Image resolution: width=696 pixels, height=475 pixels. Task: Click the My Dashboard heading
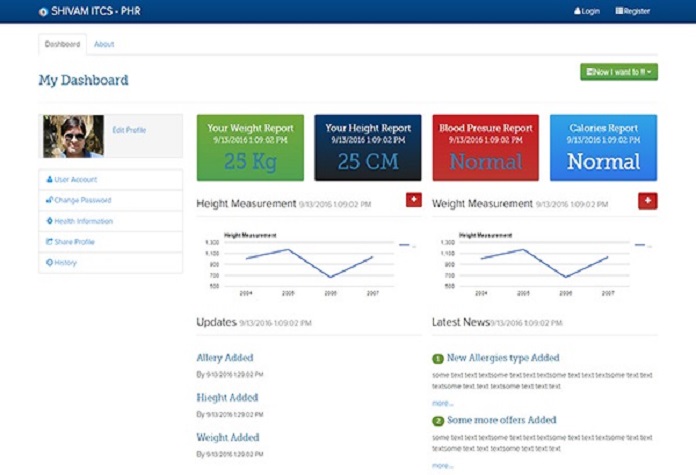click(x=83, y=80)
